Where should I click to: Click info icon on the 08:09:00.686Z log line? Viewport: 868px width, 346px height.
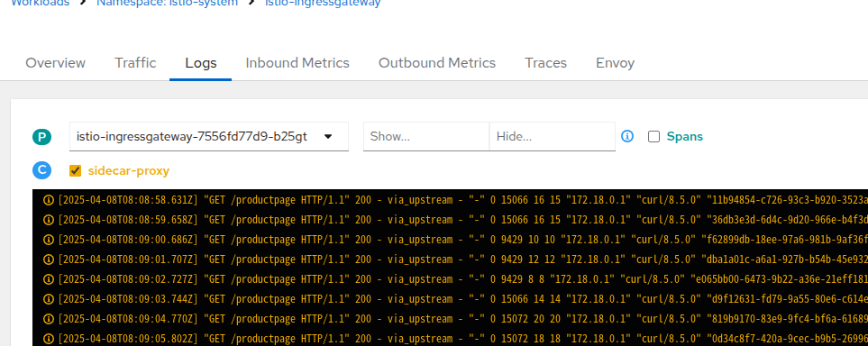point(49,240)
